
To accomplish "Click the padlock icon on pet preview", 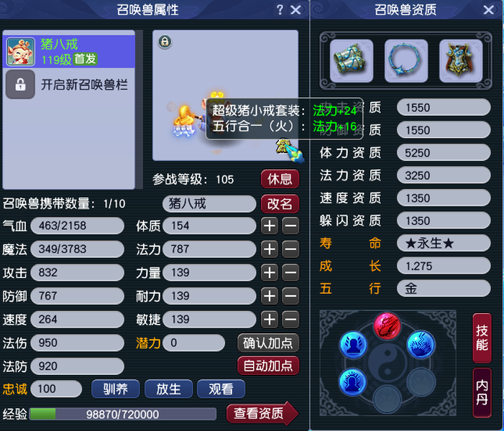I will click(x=165, y=42).
